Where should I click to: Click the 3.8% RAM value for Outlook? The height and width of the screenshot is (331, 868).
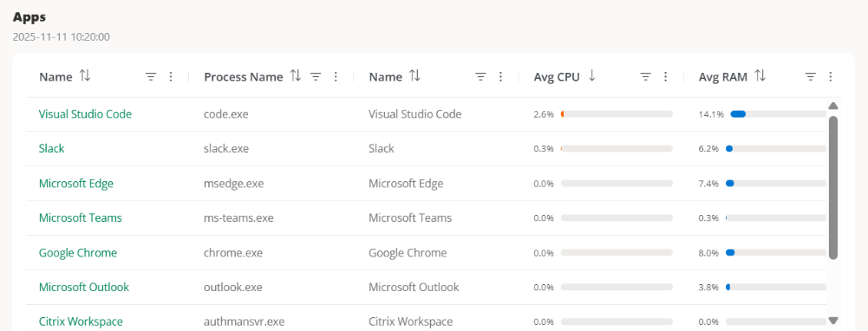point(708,288)
